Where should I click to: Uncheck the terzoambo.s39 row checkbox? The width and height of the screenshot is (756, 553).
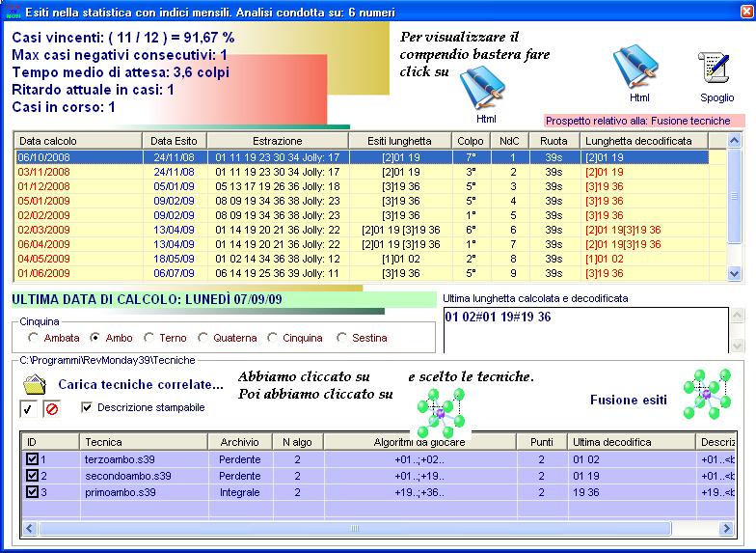[x=33, y=459]
